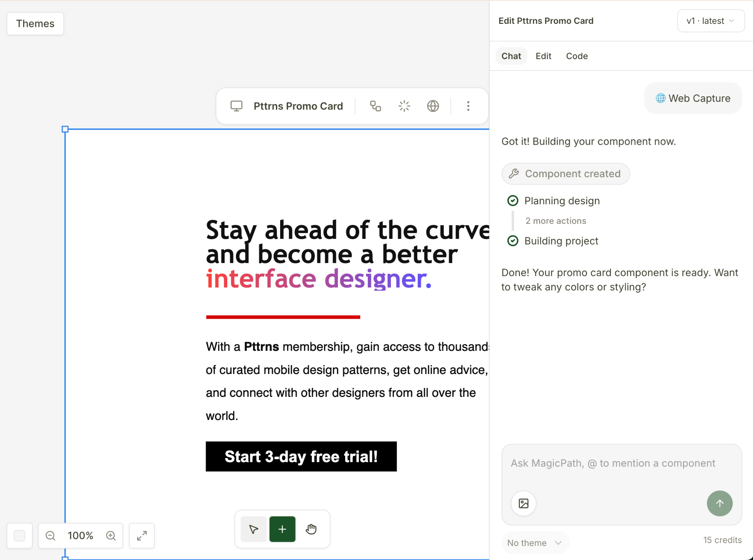Click the canvas background color swatch
The width and height of the screenshot is (753, 560).
point(19,536)
